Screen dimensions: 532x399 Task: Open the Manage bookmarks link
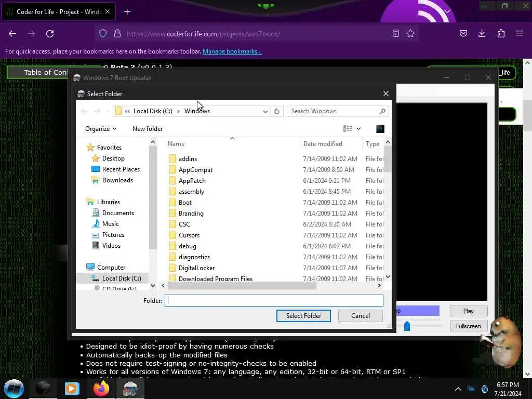(x=232, y=51)
